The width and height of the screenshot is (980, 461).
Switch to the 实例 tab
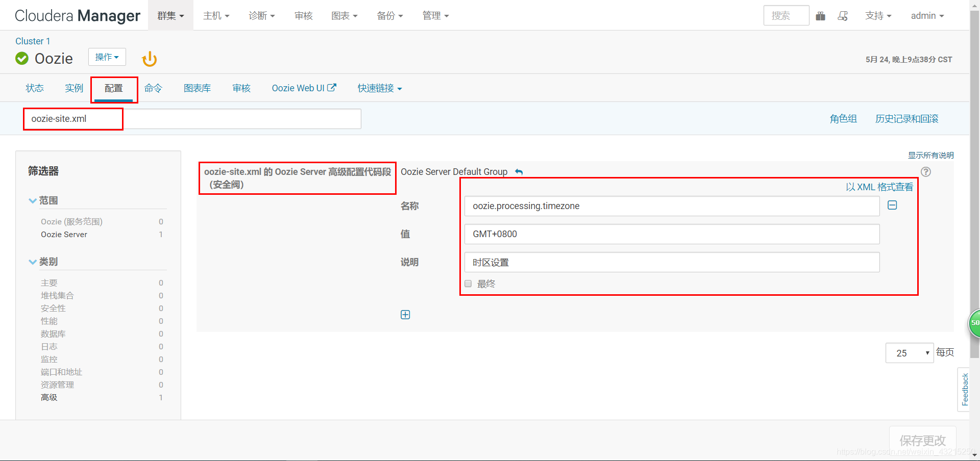point(74,88)
